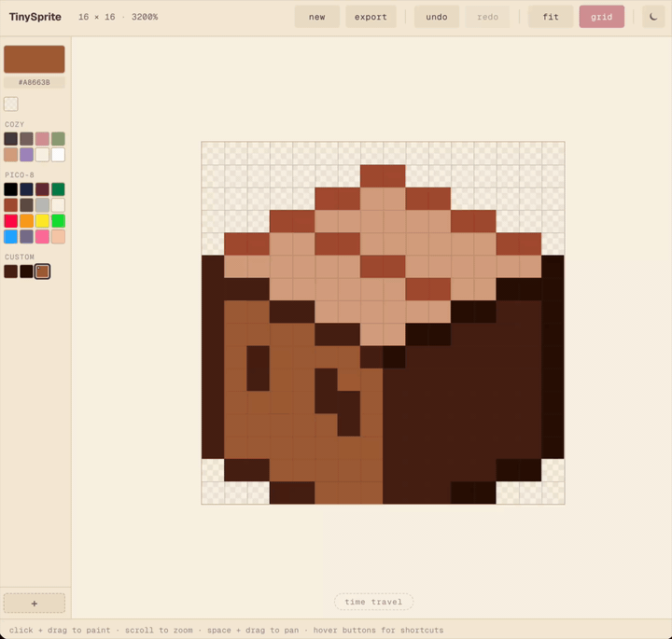Pick the first dark brown custom swatch
This screenshot has height=639, width=672.
coord(10,271)
